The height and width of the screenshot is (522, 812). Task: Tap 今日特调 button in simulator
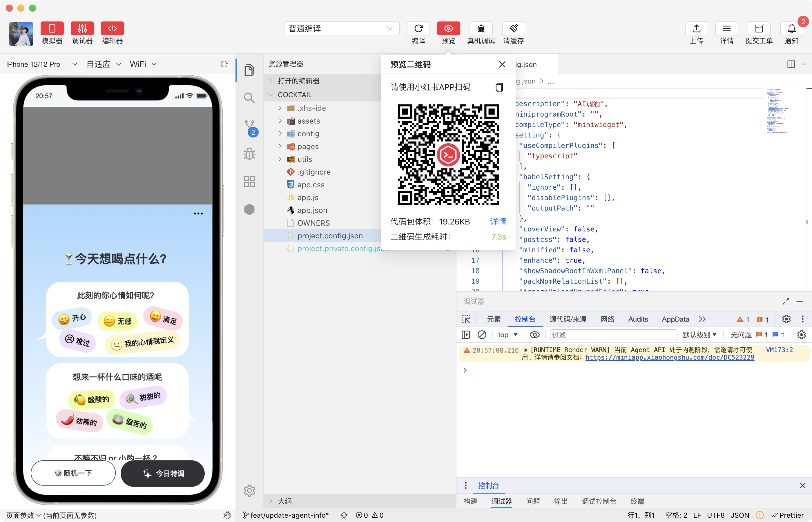click(163, 474)
